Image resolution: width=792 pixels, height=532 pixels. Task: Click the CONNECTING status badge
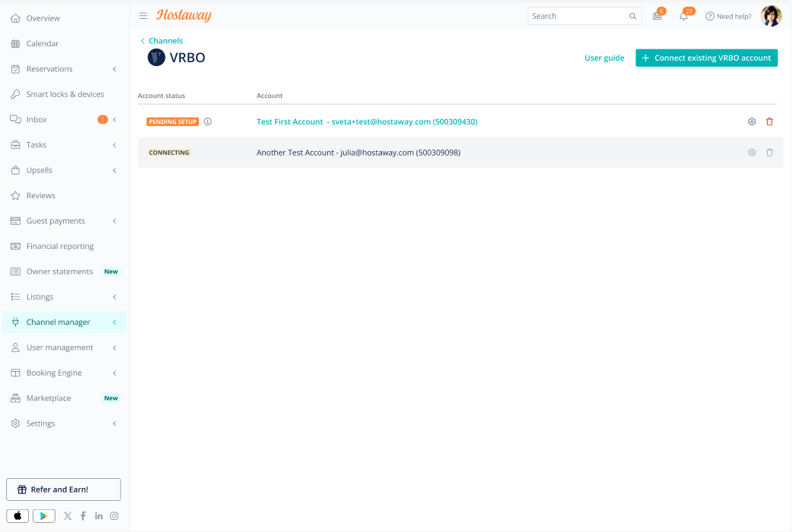point(169,153)
